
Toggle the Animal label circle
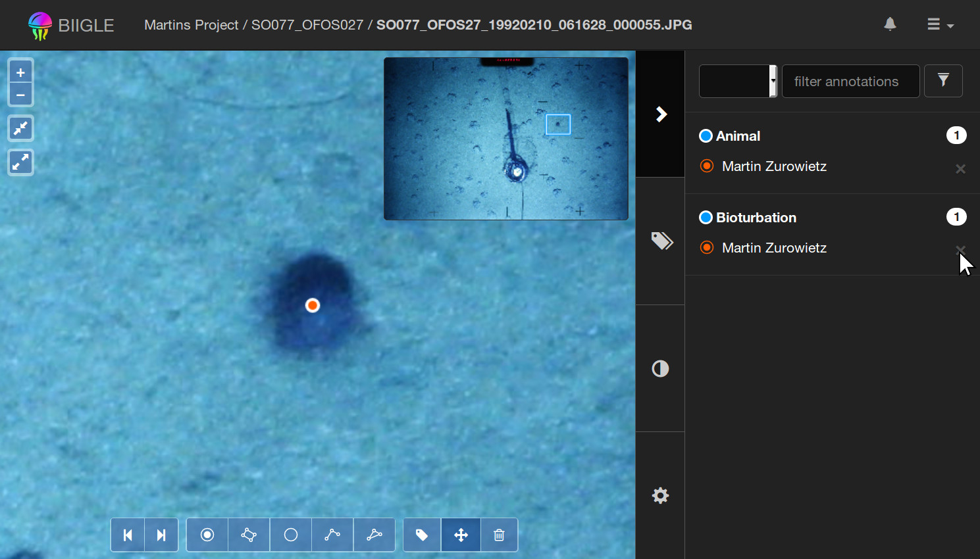click(706, 136)
